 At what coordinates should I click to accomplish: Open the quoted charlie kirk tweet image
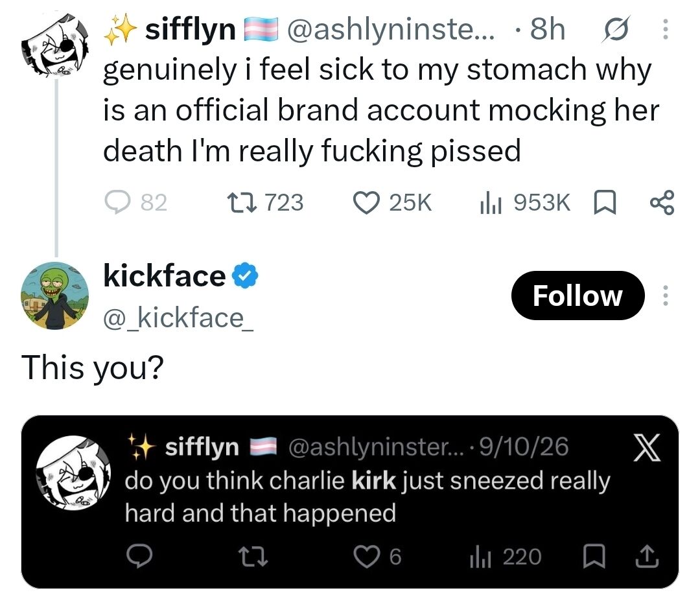350,502
